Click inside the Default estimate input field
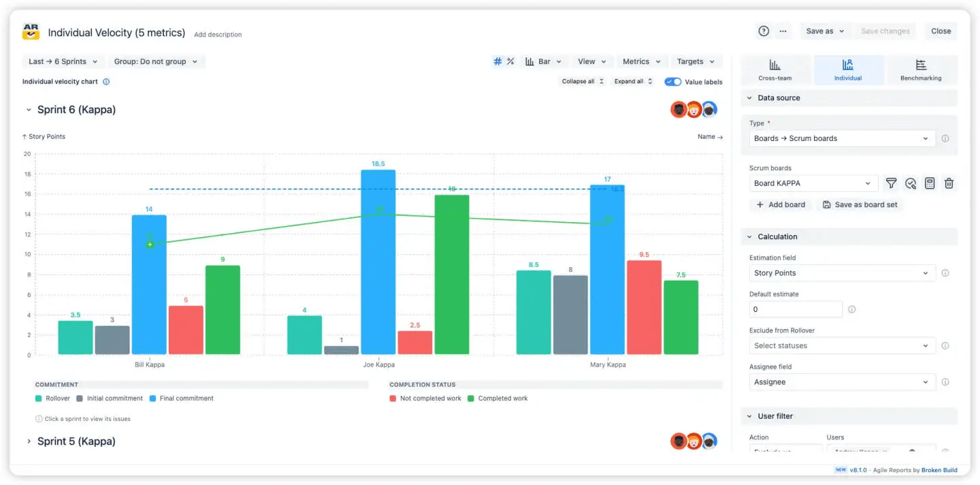 click(795, 309)
